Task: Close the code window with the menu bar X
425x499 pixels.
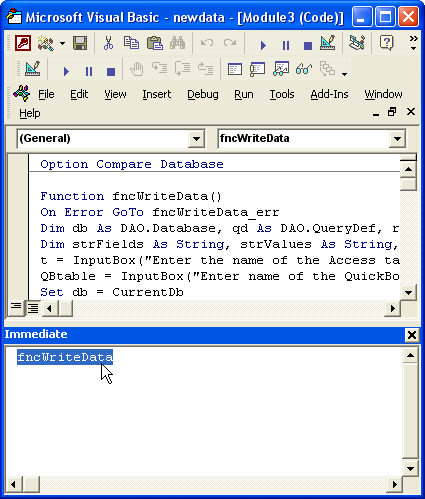Action: coord(411,112)
